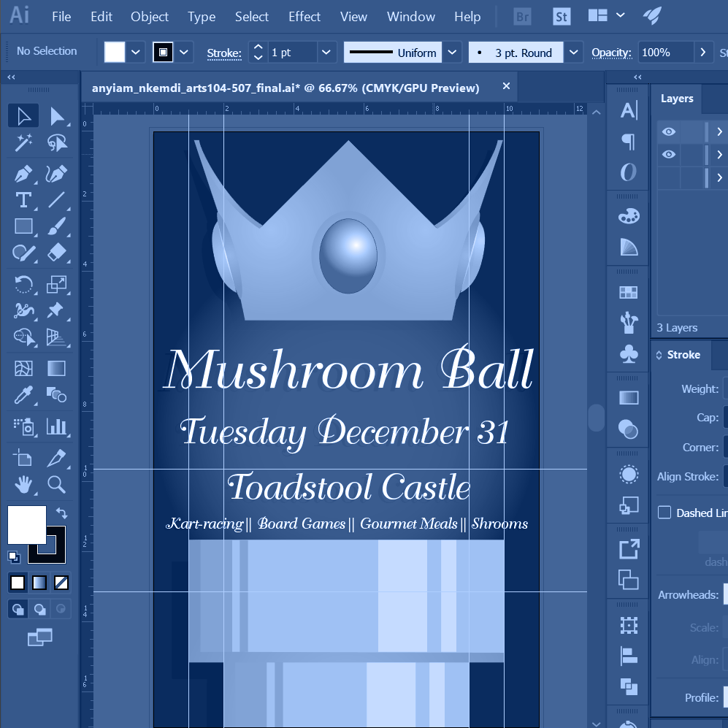Screen dimensions: 728x728
Task: Show the hidden third layer
Action: tap(669, 177)
